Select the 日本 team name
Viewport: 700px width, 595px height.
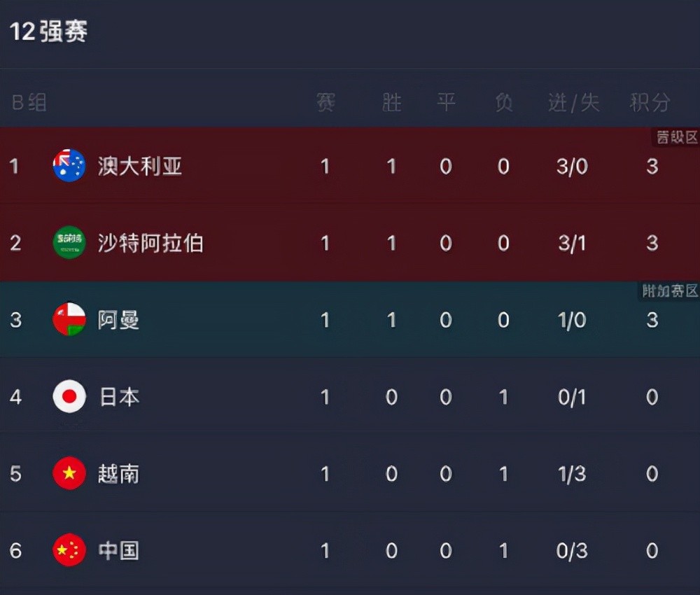(x=119, y=396)
